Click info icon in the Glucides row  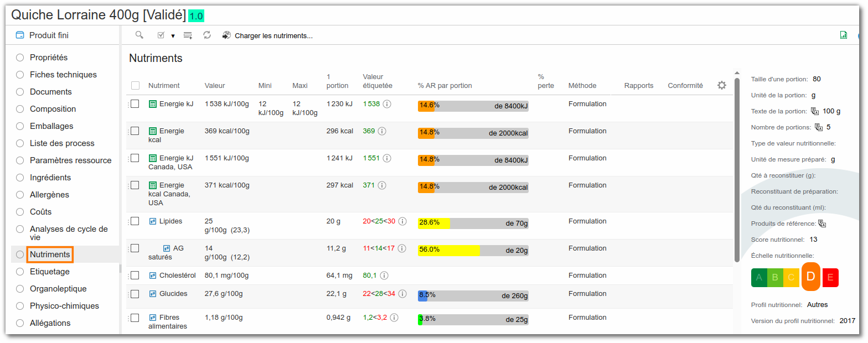(x=402, y=294)
